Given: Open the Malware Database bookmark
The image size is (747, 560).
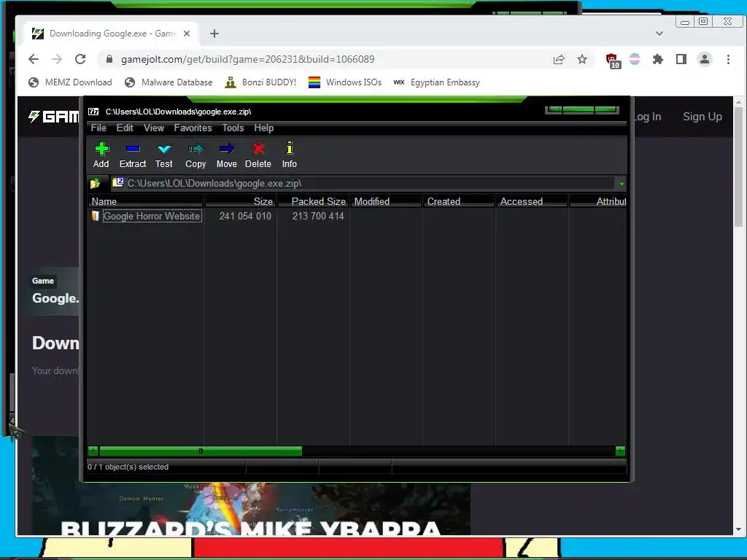Looking at the screenshot, I should [x=169, y=82].
